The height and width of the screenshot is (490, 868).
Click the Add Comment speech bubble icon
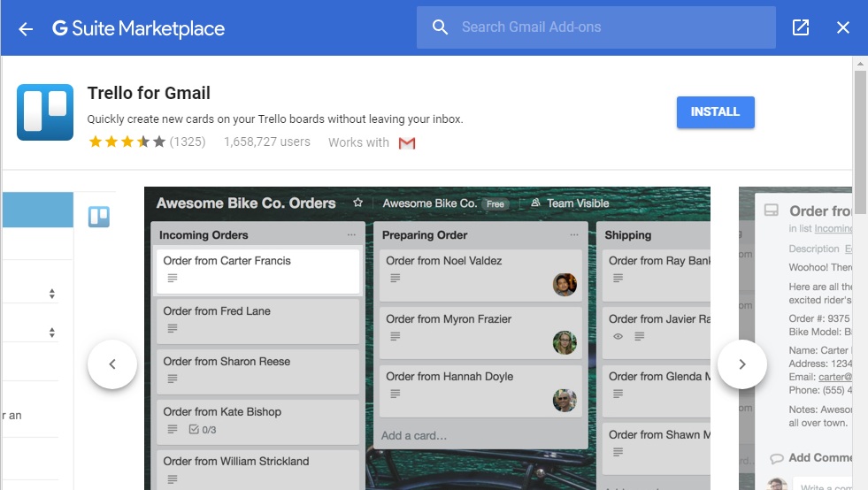click(777, 458)
